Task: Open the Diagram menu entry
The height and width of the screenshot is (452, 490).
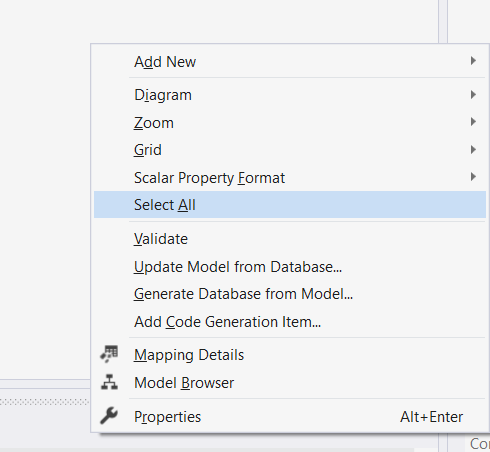Action: [x=290, y=95]
